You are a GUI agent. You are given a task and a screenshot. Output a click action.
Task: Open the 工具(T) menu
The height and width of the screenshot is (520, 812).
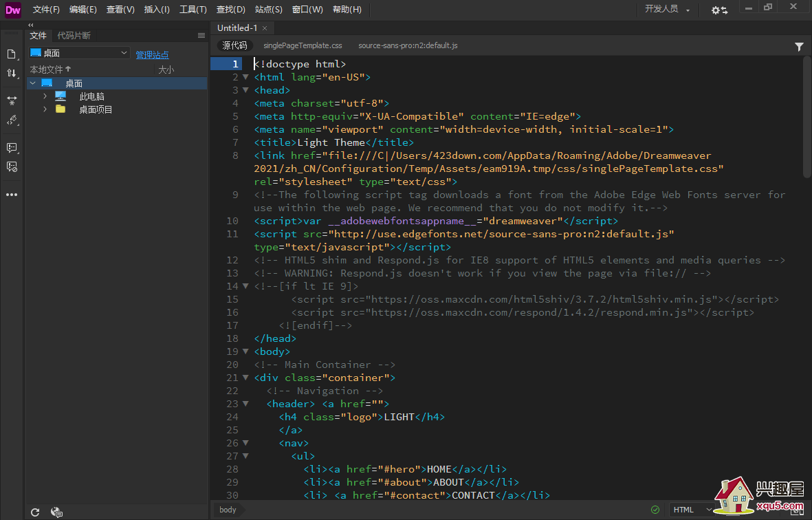pyautogui.click(x=193, y=10)
